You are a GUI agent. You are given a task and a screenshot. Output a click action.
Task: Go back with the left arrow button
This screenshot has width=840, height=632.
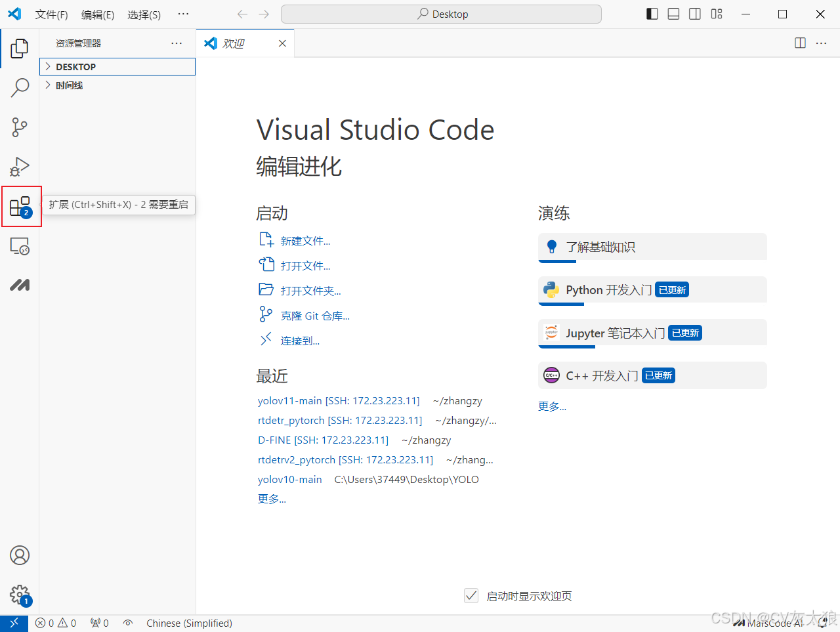pos(242,14)
